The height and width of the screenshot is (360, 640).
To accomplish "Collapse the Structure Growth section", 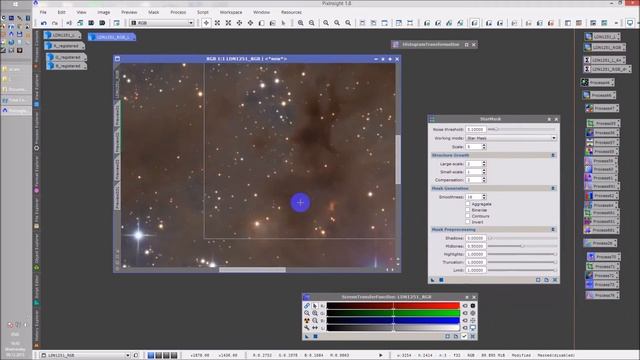I will (553, 155).
